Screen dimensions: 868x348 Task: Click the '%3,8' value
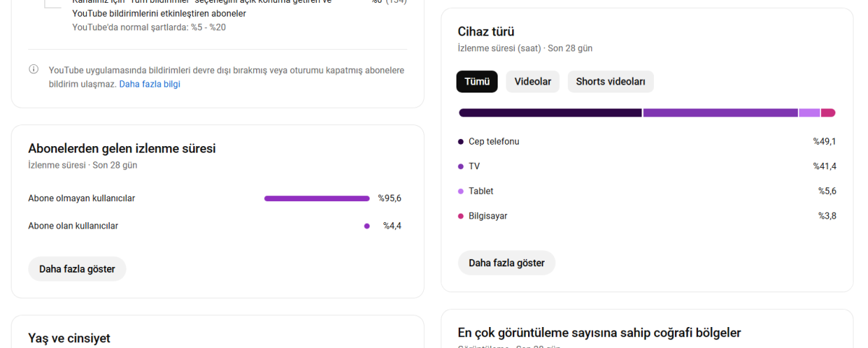click(827, 216)
